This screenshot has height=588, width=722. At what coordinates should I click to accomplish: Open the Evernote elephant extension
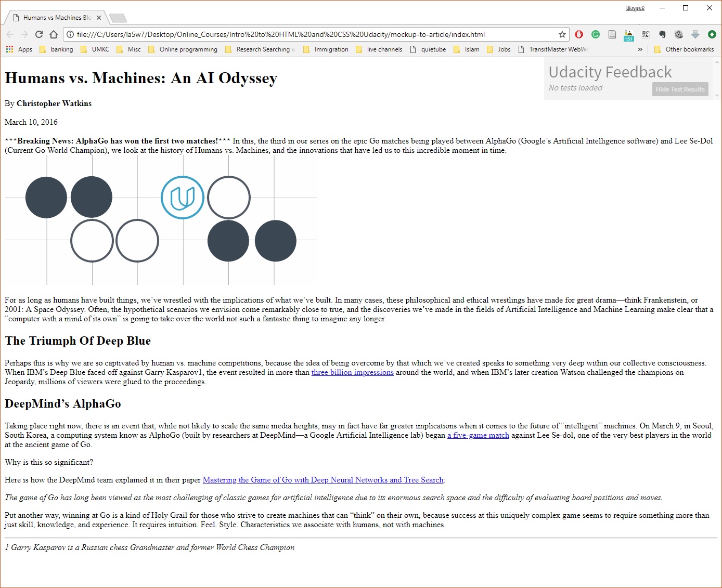pyautogui.click(x=662, y=34)
